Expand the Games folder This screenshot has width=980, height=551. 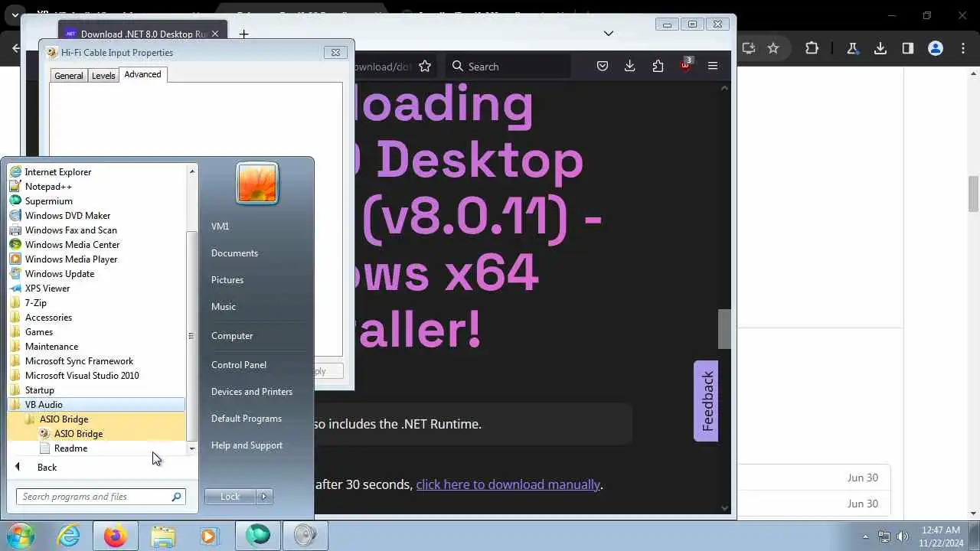[38, 332]
